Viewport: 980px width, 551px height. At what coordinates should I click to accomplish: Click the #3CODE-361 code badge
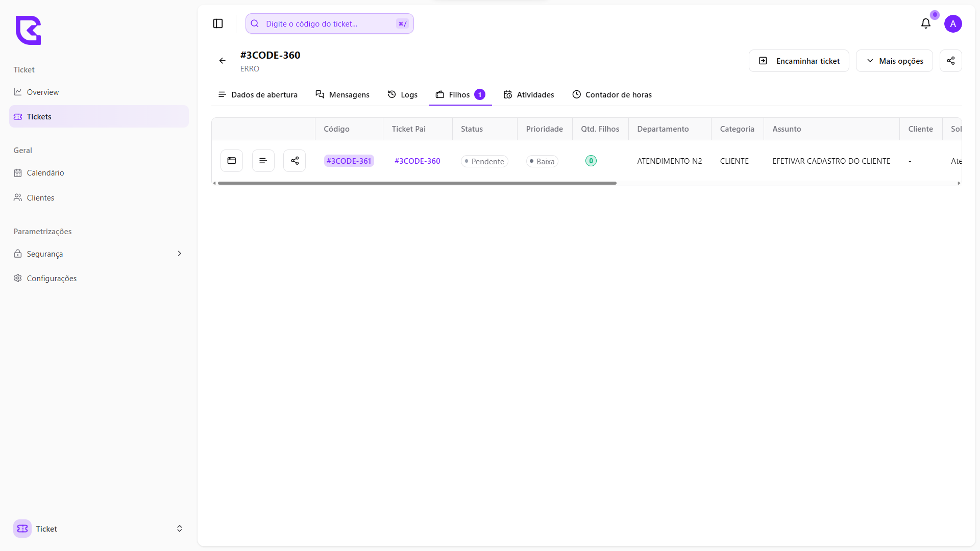click(x=349, y=161)
